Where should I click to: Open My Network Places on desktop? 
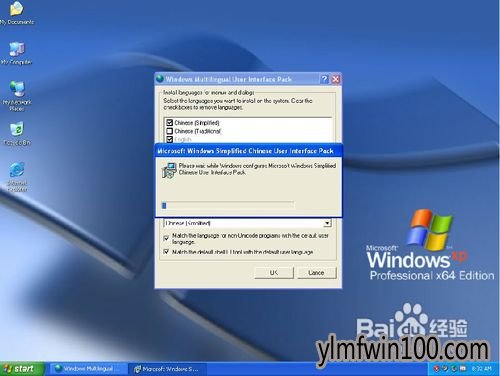coord(17,95)
